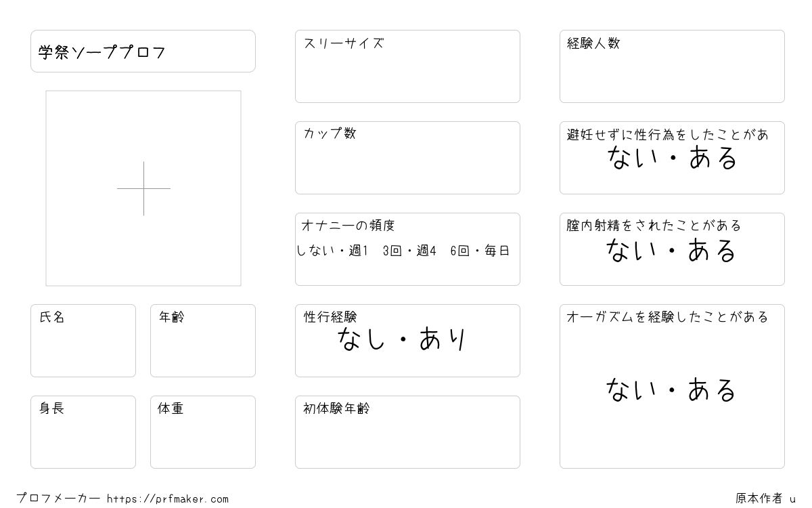This screenshot has height=508, width=812.
Task: Click the 体重 weight box
Action: 203,432
